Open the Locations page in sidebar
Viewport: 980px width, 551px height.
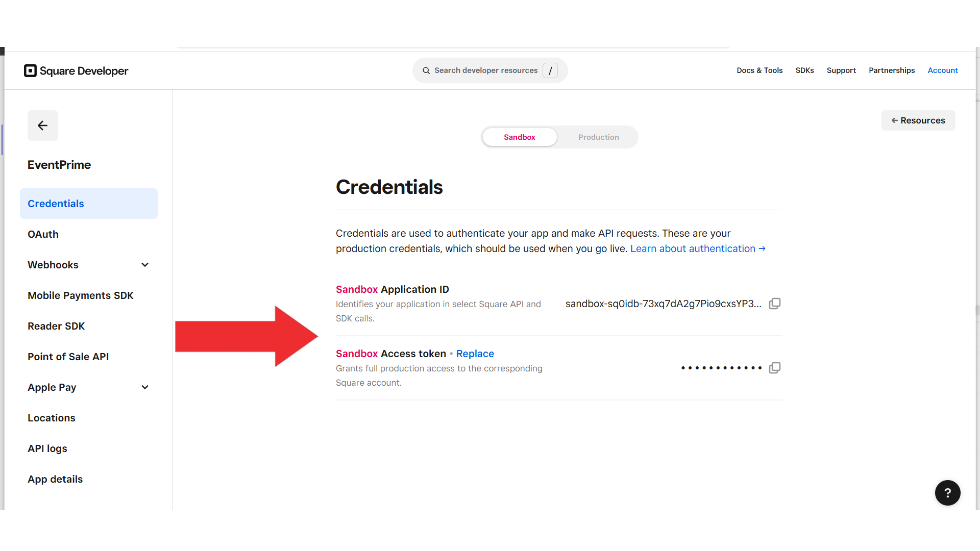[52, 418]
